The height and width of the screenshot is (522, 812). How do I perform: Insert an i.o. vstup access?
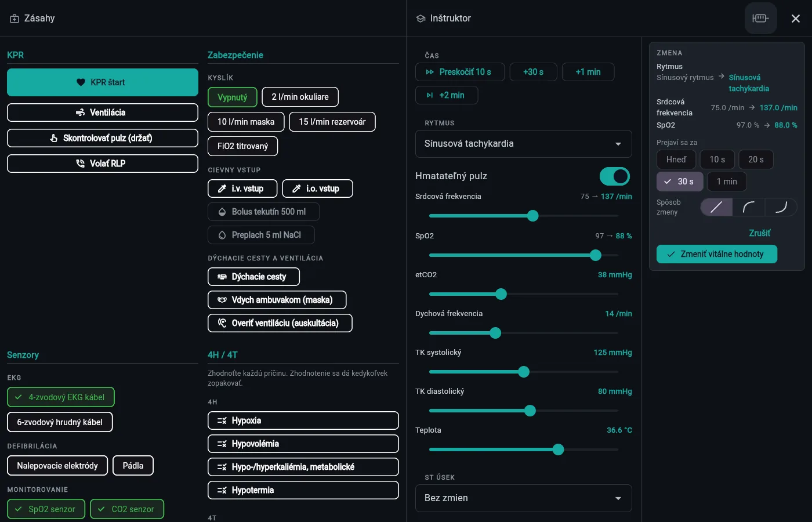(x=317, y=188)
